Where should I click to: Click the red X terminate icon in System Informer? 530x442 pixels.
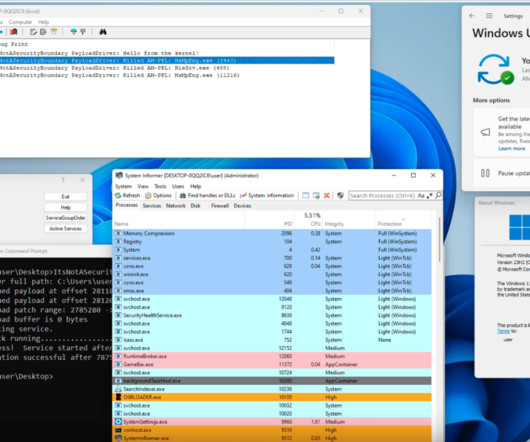pos(327,195)
